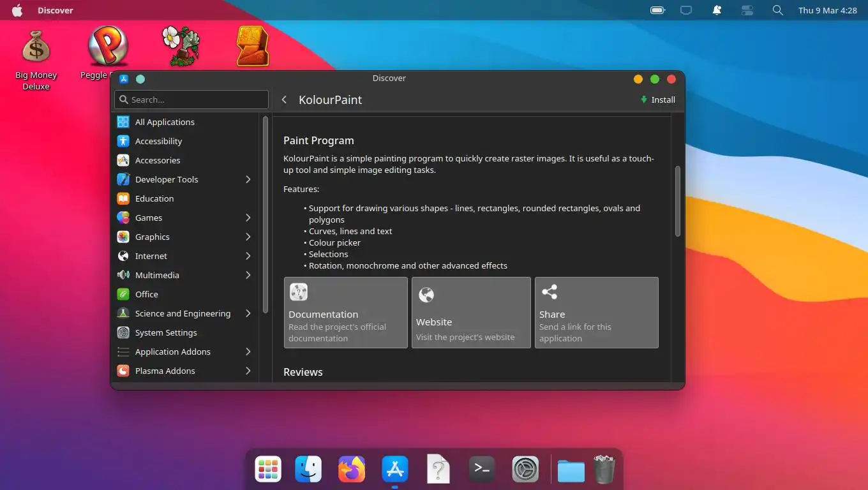Click the Share application card
Image resolution: width=868 pixels, height=490 pixels.
click(596, 313)
